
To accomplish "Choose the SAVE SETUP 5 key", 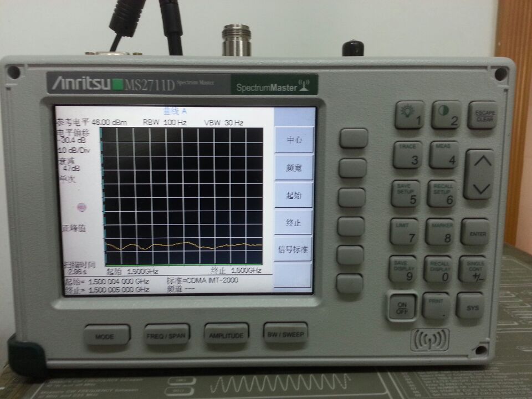I will click(x=406, y=194).
